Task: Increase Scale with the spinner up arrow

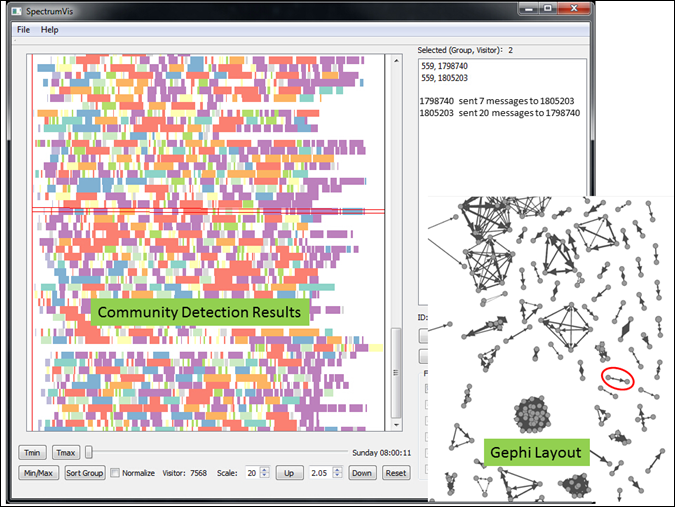Action: [x=264, y=469]
